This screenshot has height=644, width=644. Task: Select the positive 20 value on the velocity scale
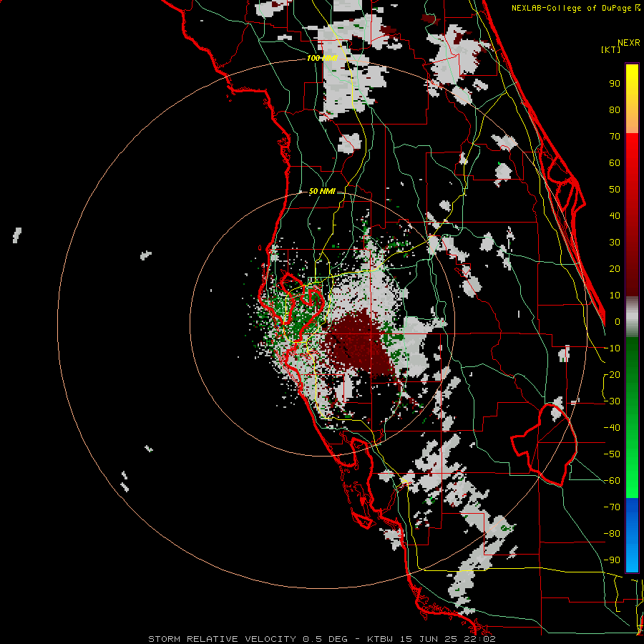615,269
